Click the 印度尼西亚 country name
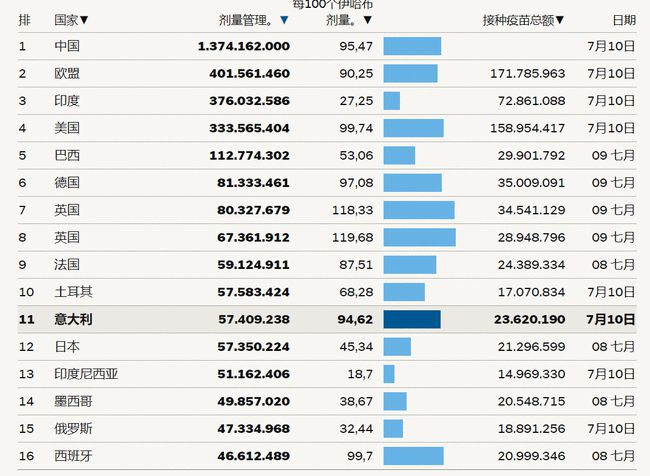Image resolution: width=650 pixels, height=476 pixels. (86, 374)
